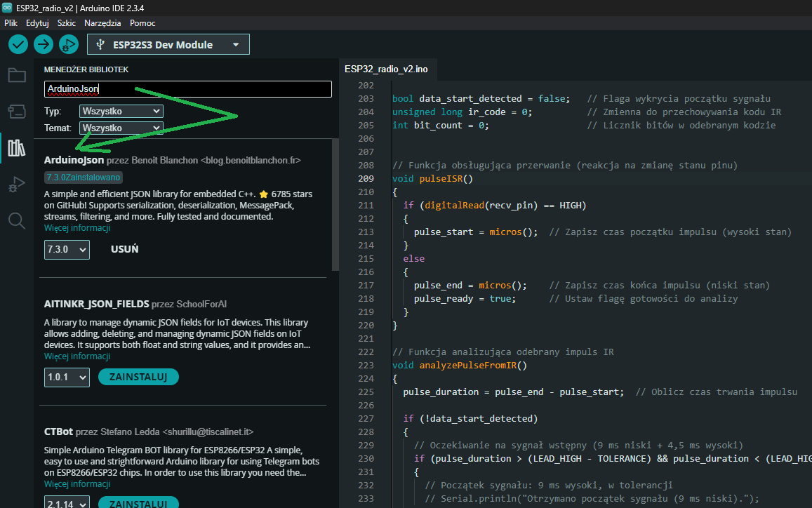This screenshot has width=812, height=508.
Task: Open the Debug sidebar panel icon
Action: click(17, 185)
